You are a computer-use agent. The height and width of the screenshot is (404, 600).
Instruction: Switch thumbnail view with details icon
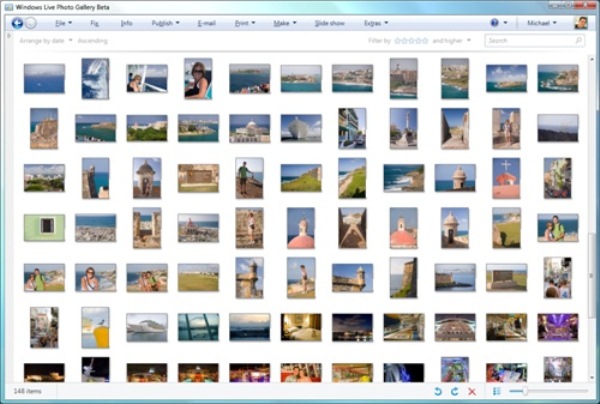497,391
